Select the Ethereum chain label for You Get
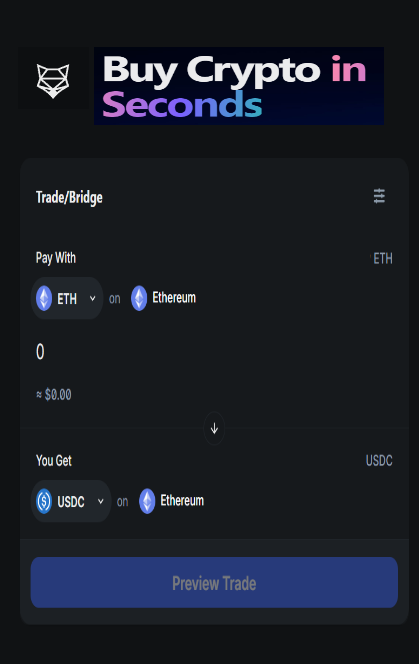The height and width of the screenshot is (664, 419). 182,501
